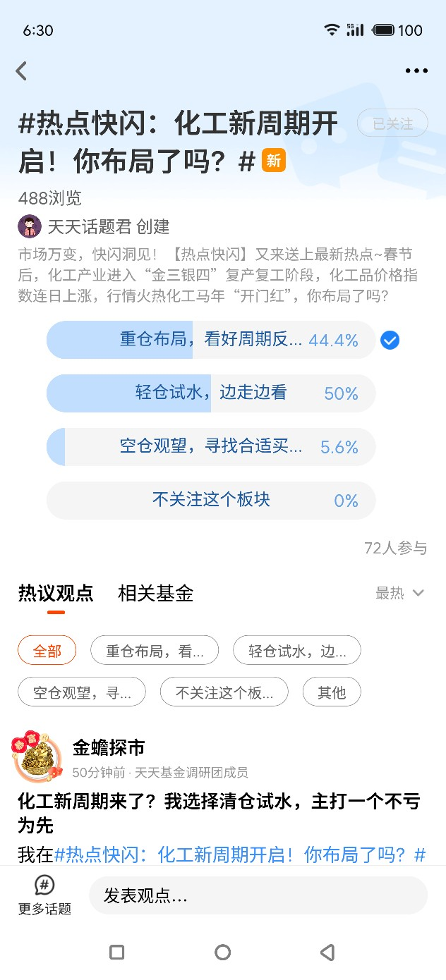
Task: Click the 已关注 follow button
Action: 393,123
